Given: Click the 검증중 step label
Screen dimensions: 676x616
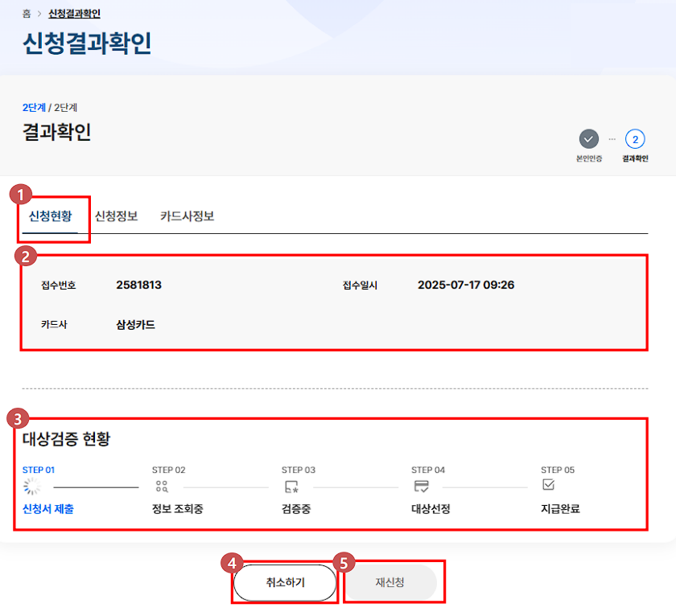Looking at the screenshot, I should (x=296, y=509).
